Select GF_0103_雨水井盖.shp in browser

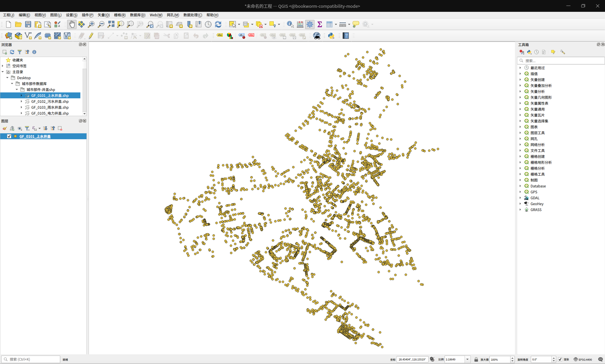(50, 107)
